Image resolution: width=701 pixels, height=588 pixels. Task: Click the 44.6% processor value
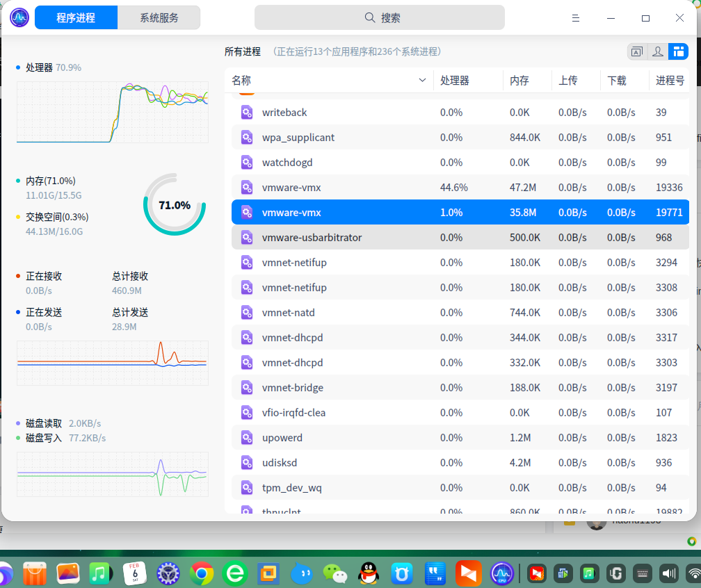pos(453,188)
